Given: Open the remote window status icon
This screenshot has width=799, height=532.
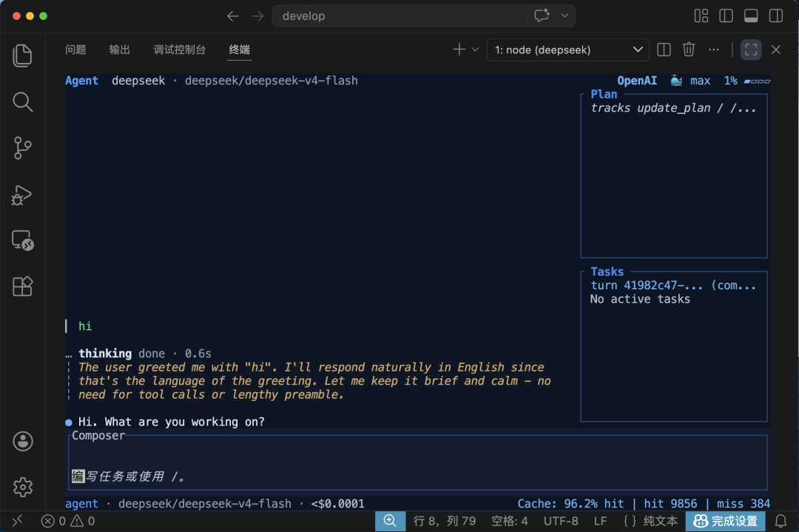Looking at the screenshot, I should (17, 521).
